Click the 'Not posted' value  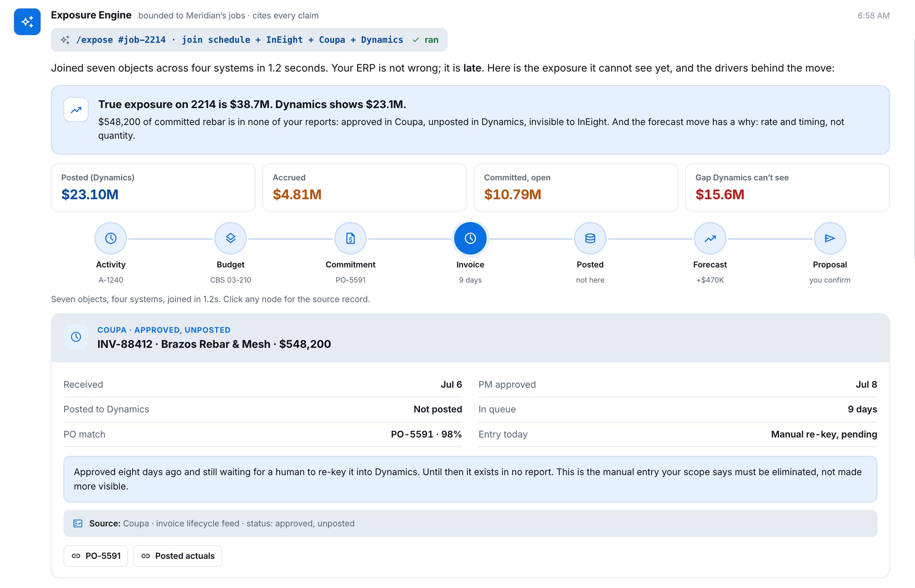(x=438, y=409)
